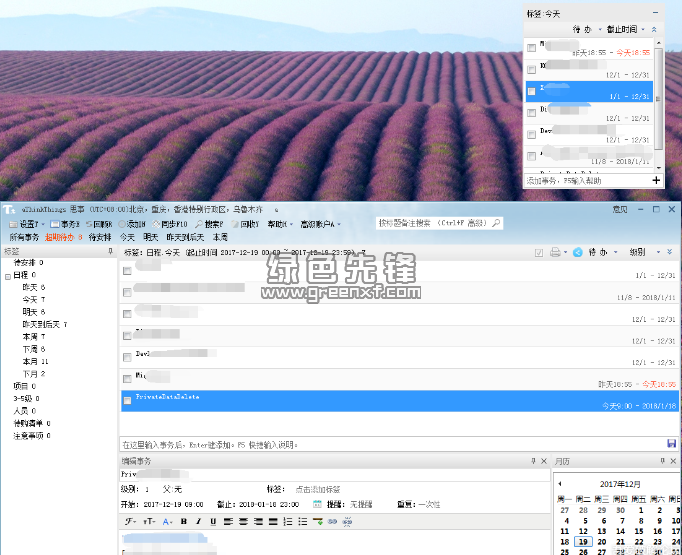The height and width of the screenshot is (555, 682).
Task: Open the 设置 settings toolbar item
Action: (x=27, y=224)
